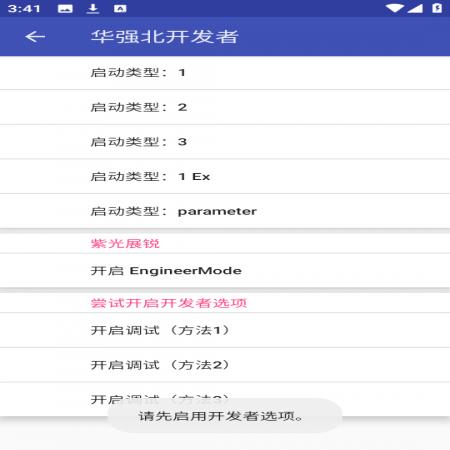Open the image notification icon in status bar
Screen dimensions: 450x450
pyautogui.click(x=65, y=9)
